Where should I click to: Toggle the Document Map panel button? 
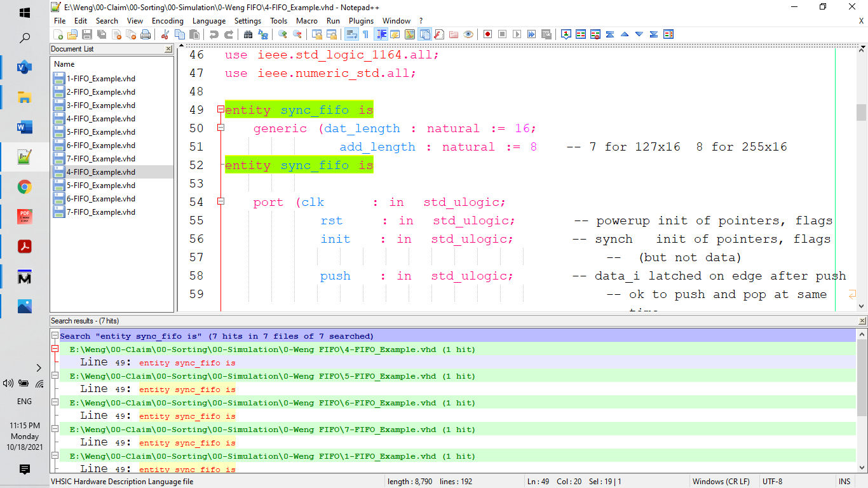[x=410, y=34]
